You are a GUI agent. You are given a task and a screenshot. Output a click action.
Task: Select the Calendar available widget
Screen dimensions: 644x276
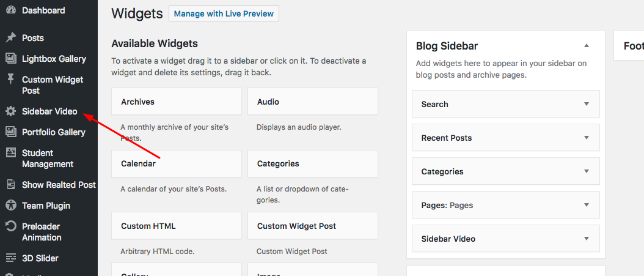177,163
